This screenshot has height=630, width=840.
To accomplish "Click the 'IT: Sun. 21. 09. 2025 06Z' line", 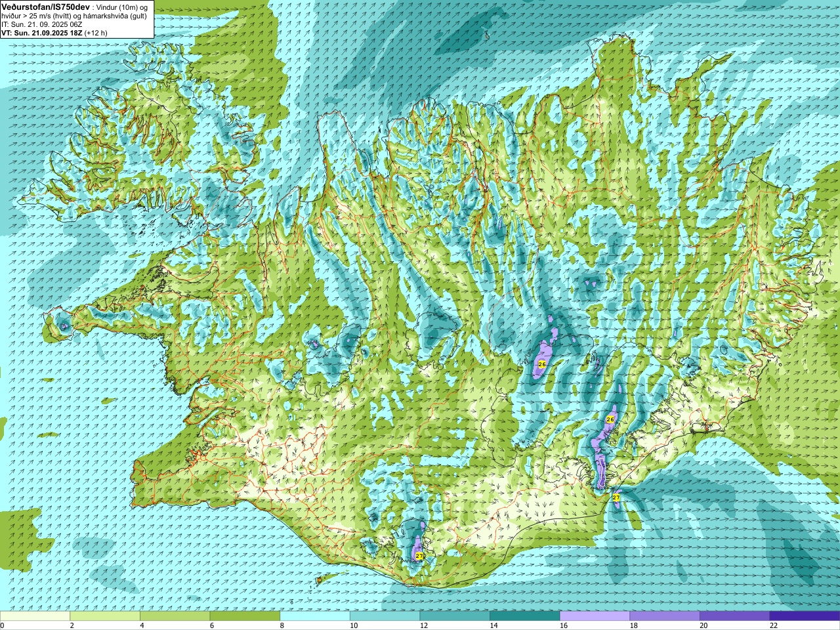I will pos(42,24).
